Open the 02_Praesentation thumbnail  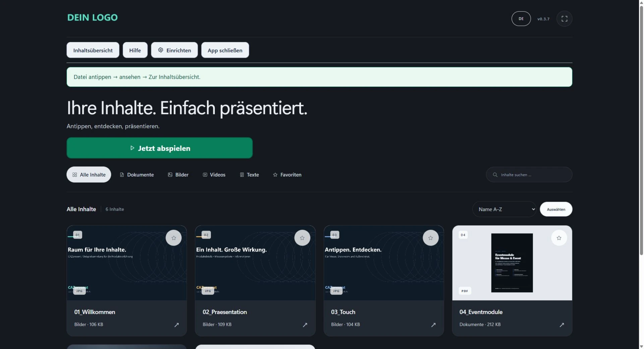pyautogui.click(x=255, y=263)
